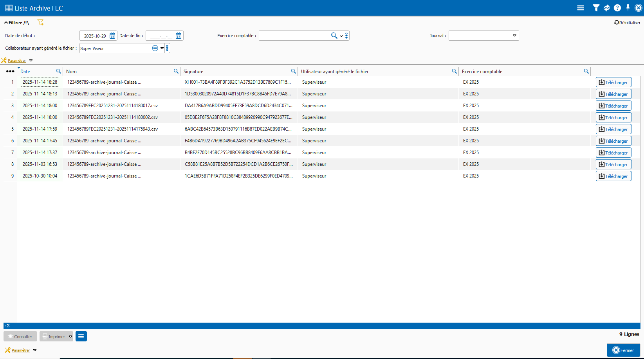644x359 pixels.
Task: Refresh the list using the arrows icon
Action: click(x=607, y=8)
